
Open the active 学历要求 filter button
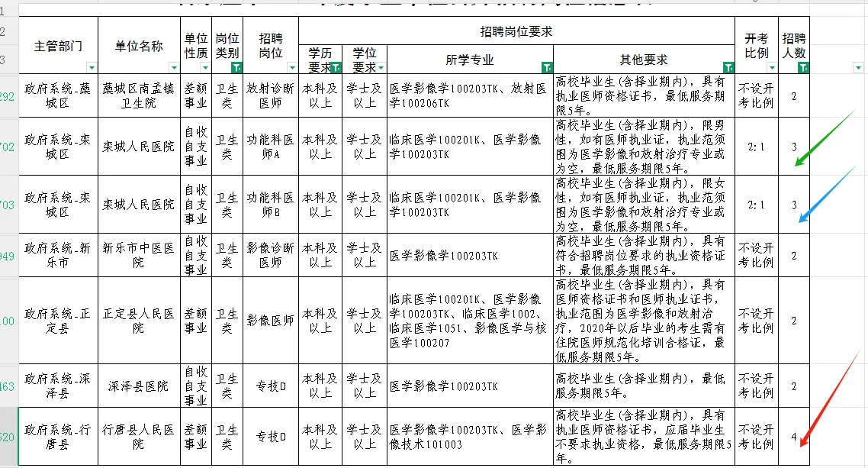336,68
